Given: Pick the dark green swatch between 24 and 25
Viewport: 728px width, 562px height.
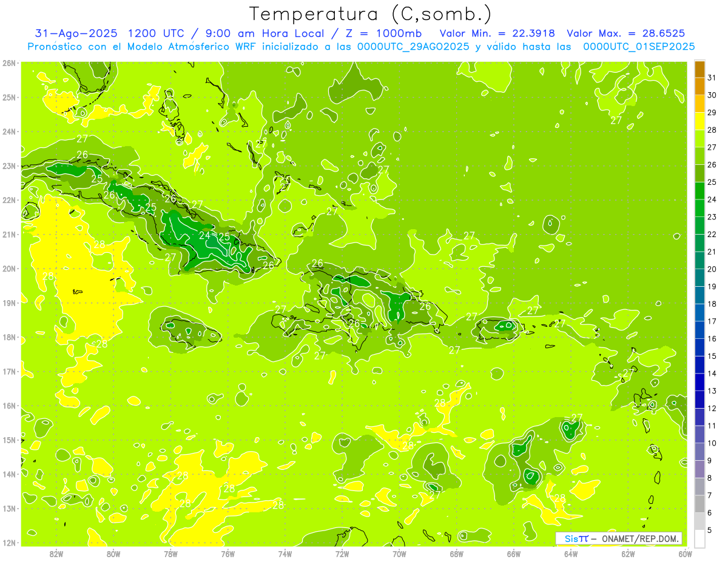Looking at the screenshot, I should point(699,190).
